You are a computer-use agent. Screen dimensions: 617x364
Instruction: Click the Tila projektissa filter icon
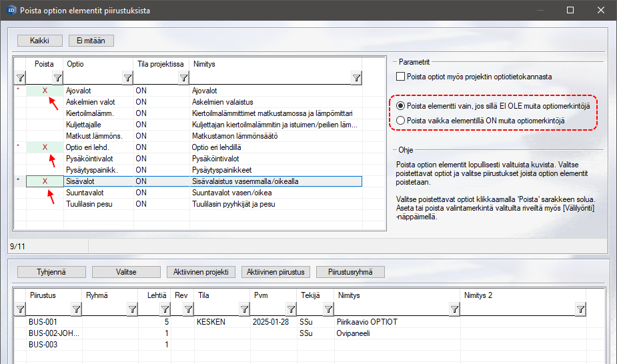coord(183,79)
